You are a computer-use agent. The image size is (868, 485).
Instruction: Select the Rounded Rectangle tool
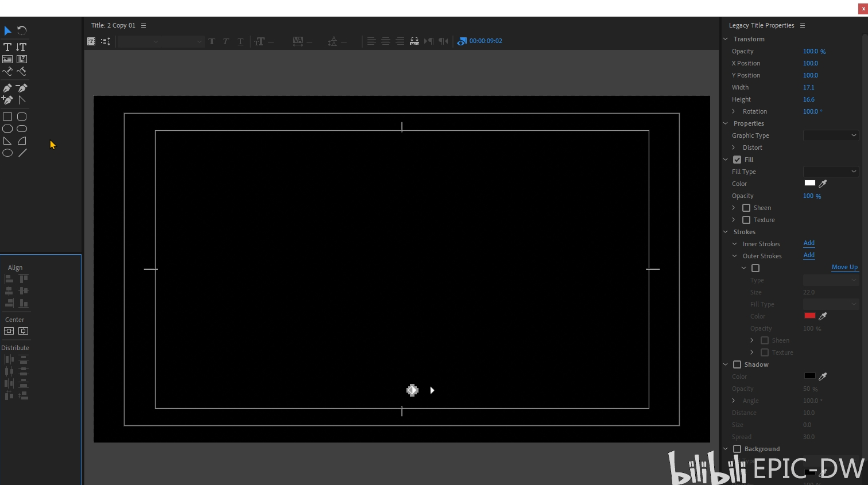click(x=22, y=129)
